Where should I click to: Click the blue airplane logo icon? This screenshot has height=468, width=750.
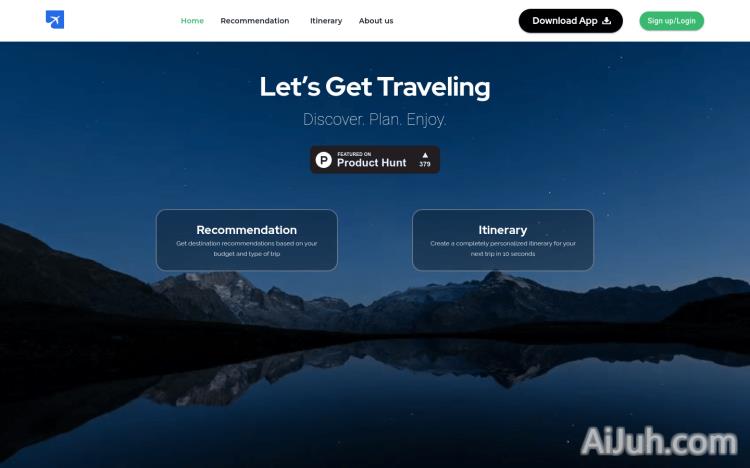(x=55, y=20)
